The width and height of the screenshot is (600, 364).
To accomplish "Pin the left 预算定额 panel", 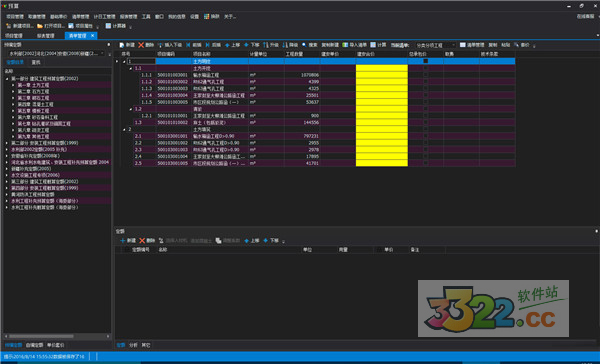I will tap(109, 45).
